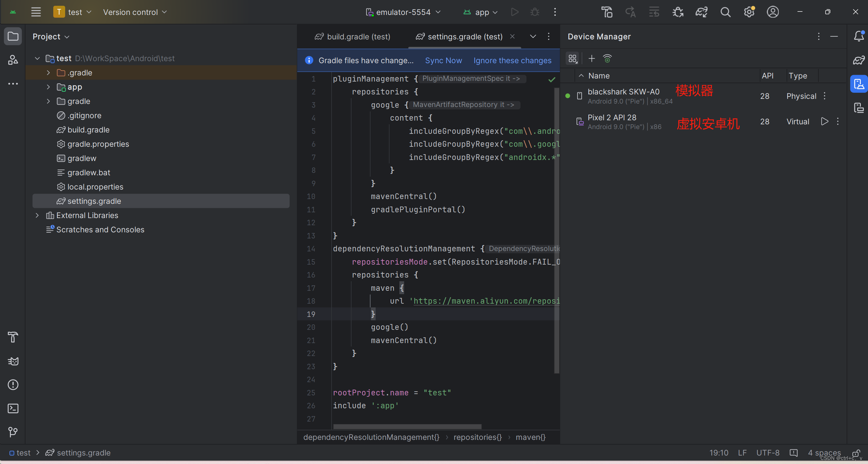
Task: Expand the .gradle folder
Action: coord(48,73)
